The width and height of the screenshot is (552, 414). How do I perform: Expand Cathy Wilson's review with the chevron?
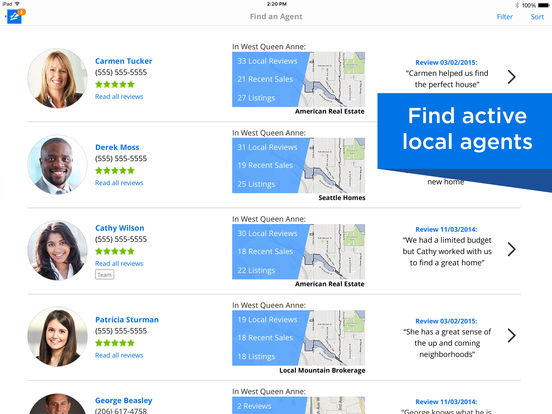(512, 249)
